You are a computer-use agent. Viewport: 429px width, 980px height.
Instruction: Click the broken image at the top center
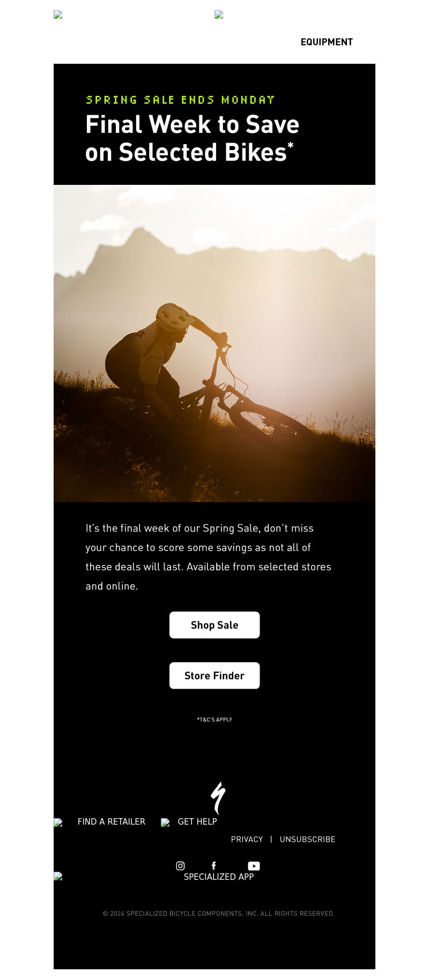[x=219, y=15]
